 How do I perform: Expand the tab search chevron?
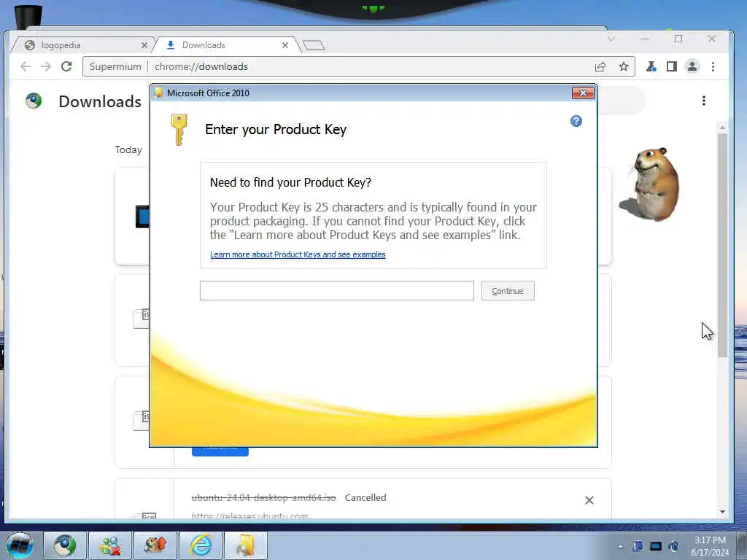611,39
